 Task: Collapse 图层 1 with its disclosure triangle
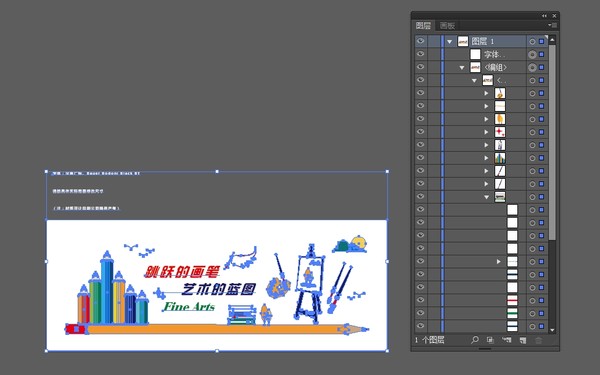click(450, 41)
